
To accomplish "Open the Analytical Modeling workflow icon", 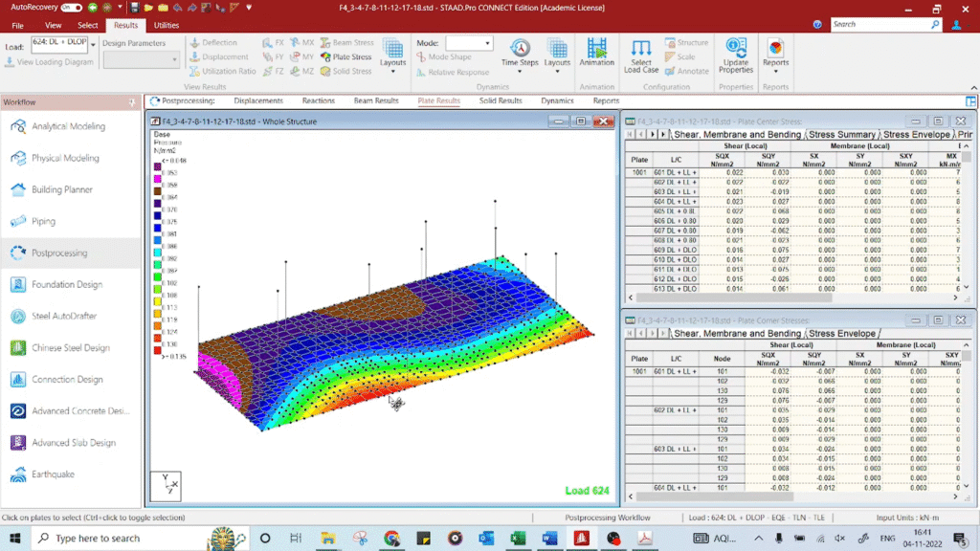I will (18, 126).
